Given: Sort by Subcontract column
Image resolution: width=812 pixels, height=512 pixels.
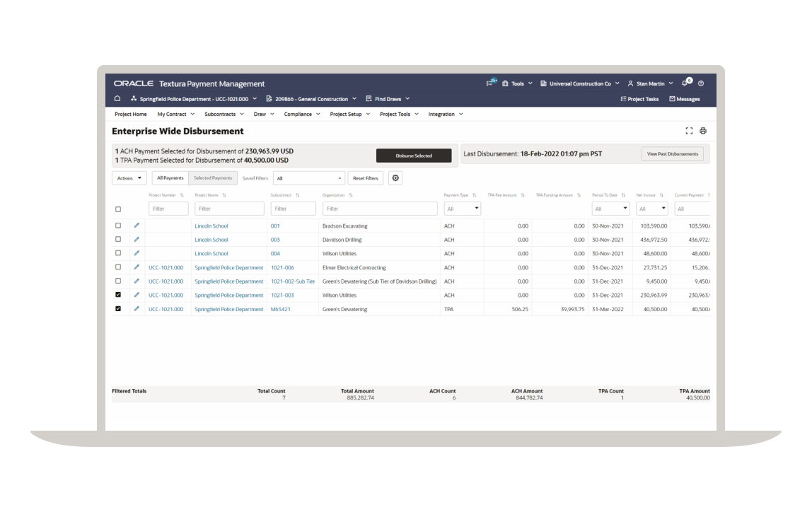Looking at the screenshot, I should [297, 195].
